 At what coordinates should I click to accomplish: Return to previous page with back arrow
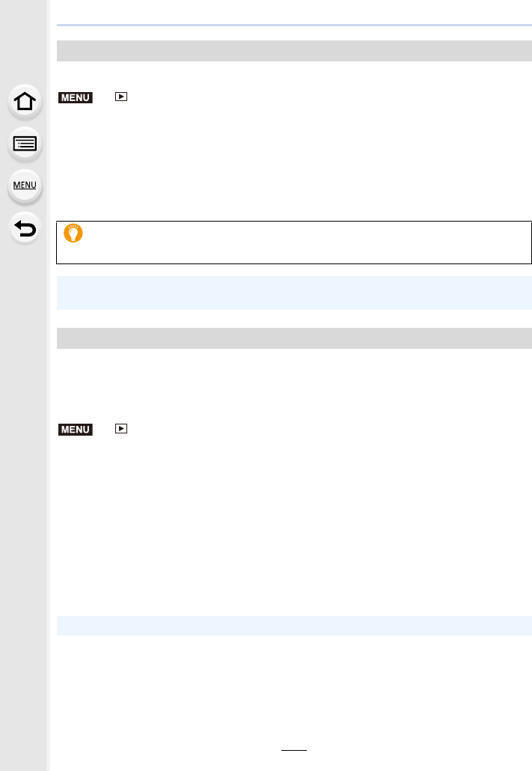point(25,228)
